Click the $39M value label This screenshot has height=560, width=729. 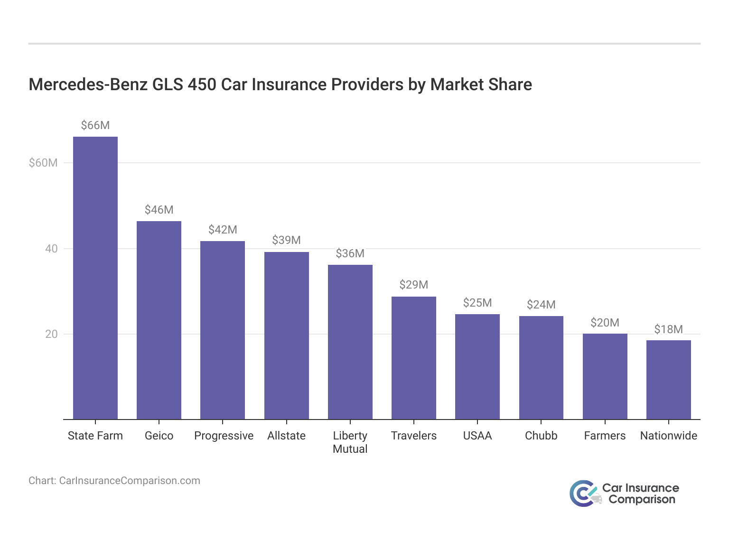tap(287, 240)
